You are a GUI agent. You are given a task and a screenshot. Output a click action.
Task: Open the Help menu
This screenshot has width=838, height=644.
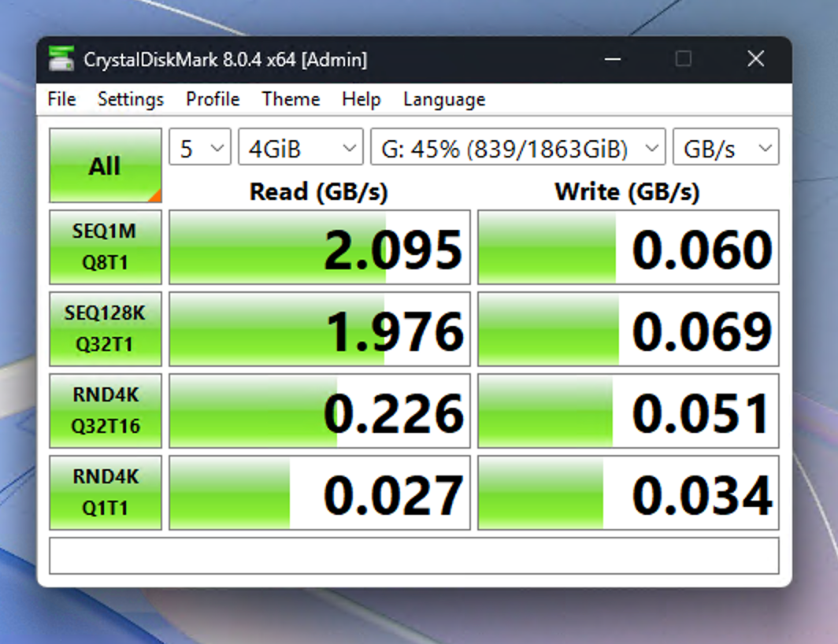[362, 99]
